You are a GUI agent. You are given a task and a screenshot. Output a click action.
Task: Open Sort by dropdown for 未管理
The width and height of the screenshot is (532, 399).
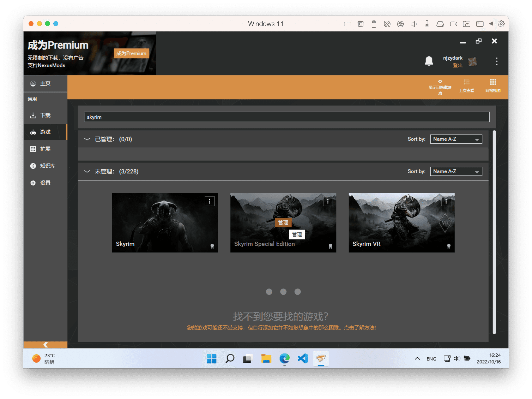[x=456, y=171]
